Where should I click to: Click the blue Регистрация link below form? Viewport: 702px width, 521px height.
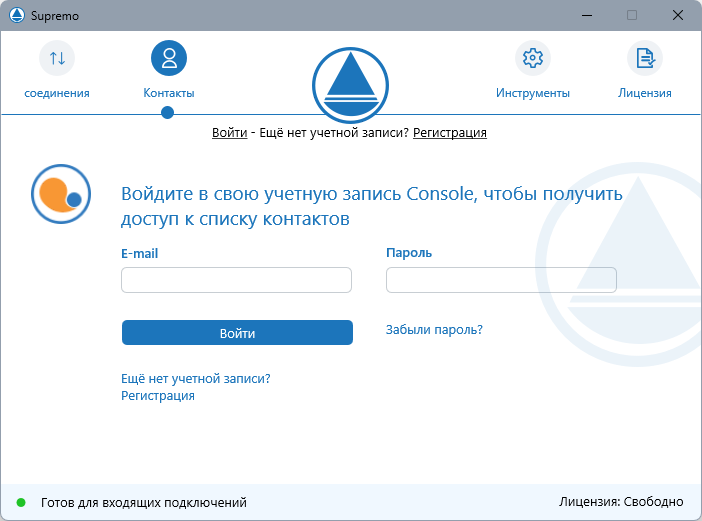click(x=158, y=396)
